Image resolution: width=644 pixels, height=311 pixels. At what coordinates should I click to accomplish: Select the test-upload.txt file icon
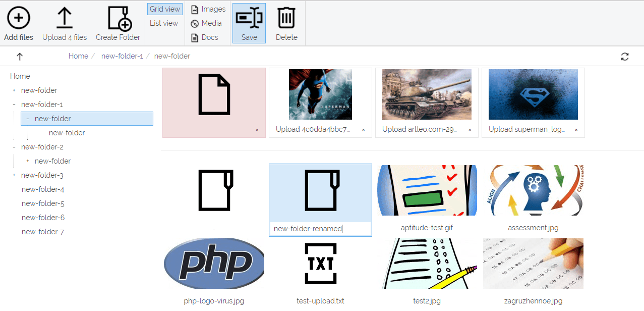[320, 264]
